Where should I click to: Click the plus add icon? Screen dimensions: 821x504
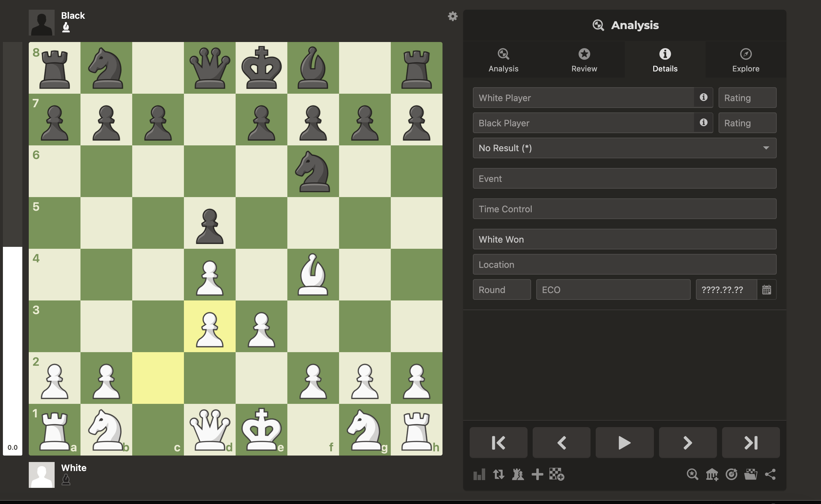click(537, 474)
